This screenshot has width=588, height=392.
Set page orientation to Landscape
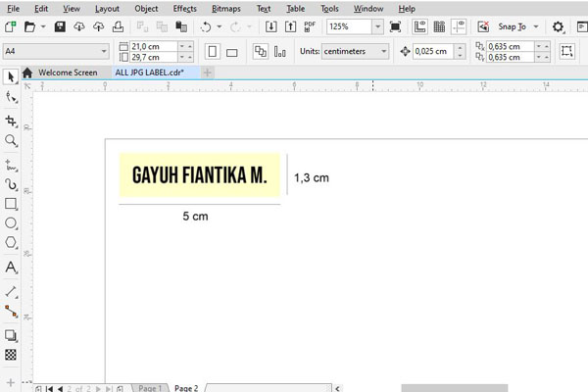coord(231,52)
